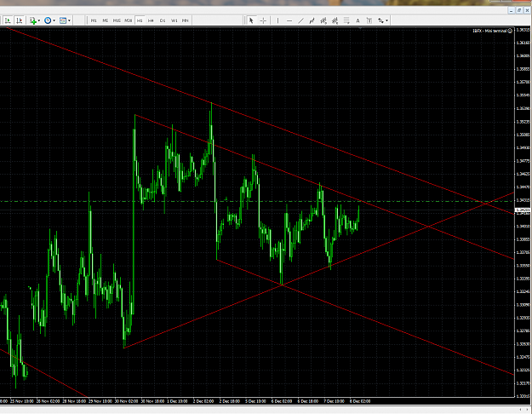Switch to D1 daily timeframe

(163, 20)
